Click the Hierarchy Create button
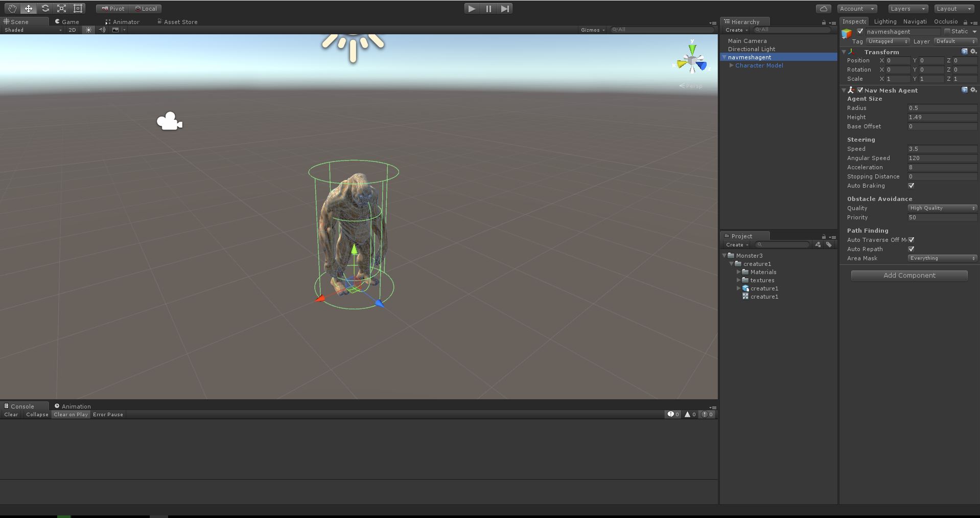The height and width of the screenshot is (518, 980). pos(736,30)
